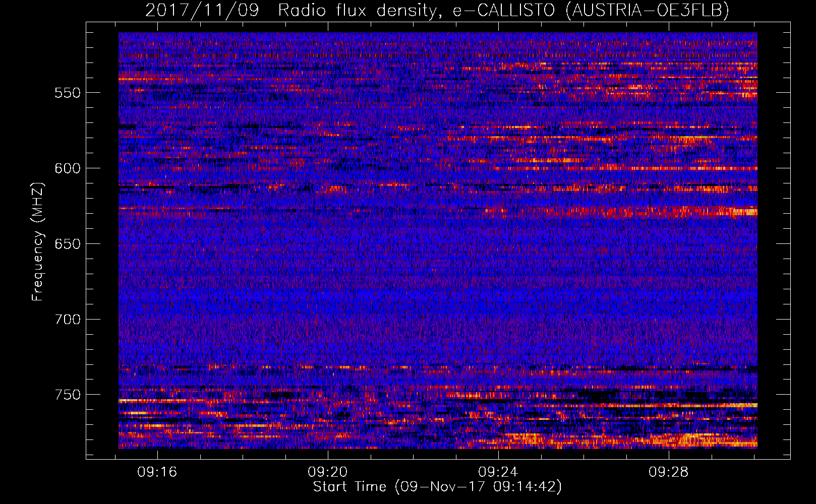Click the 09:20 time tick label
Image resolution: width=816 pixels, height=504 pixels.
pos(328,472)
